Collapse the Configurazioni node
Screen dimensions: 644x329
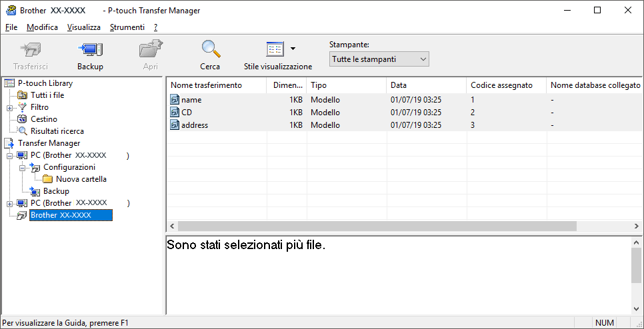[x=22, y=168]
